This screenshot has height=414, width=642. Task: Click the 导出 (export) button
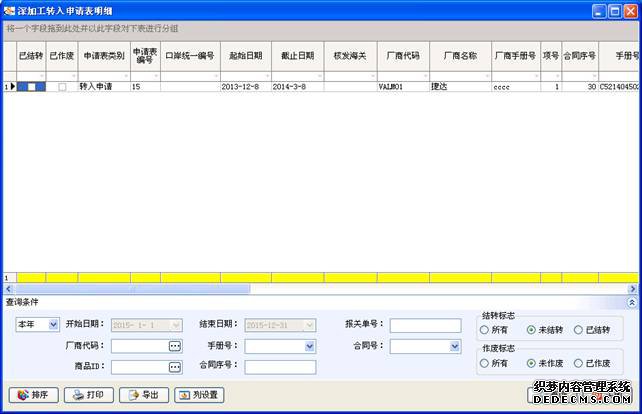click(144, 395)
